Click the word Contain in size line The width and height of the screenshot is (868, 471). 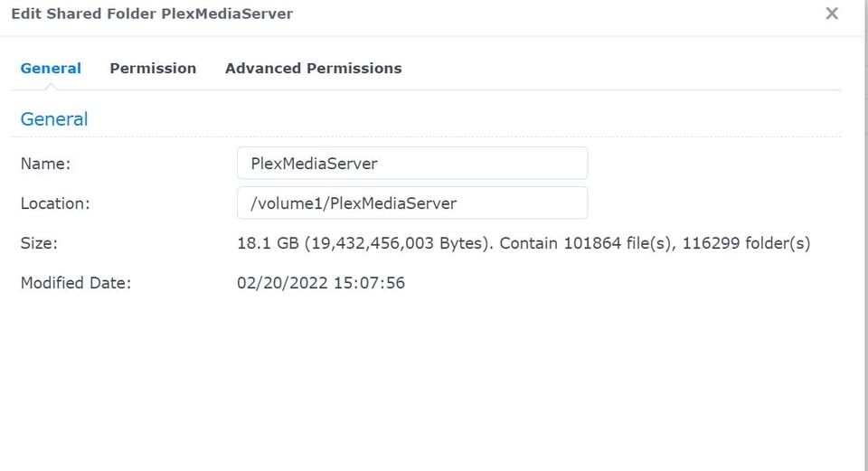click(x=529, y=243)
